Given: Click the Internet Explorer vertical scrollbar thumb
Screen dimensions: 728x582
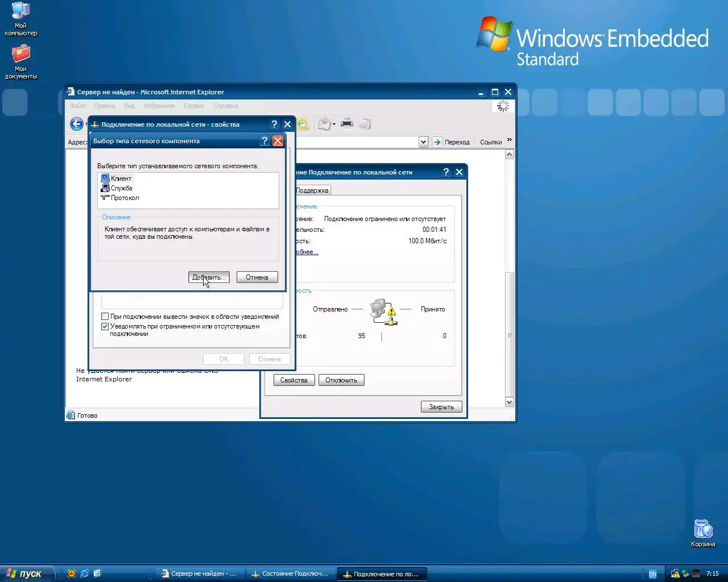Looking at the screenshot, I should click(x=510, y=335).
